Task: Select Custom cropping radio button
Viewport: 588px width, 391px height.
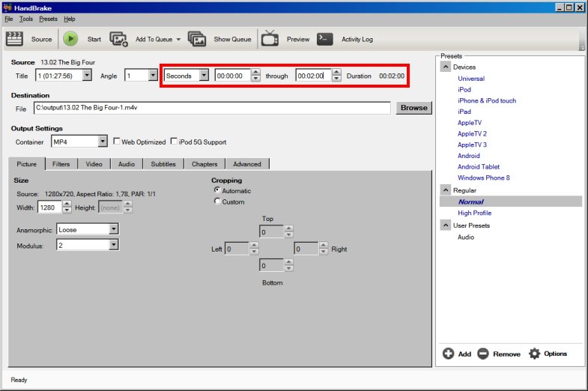Action: pyautogui.click(x=216, y=201)
